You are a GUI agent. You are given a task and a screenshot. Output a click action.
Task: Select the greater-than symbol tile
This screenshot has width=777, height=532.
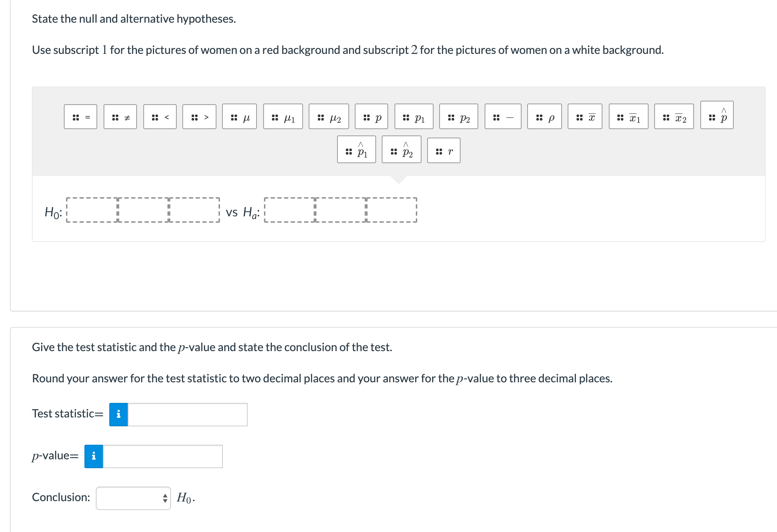point(199,117)
